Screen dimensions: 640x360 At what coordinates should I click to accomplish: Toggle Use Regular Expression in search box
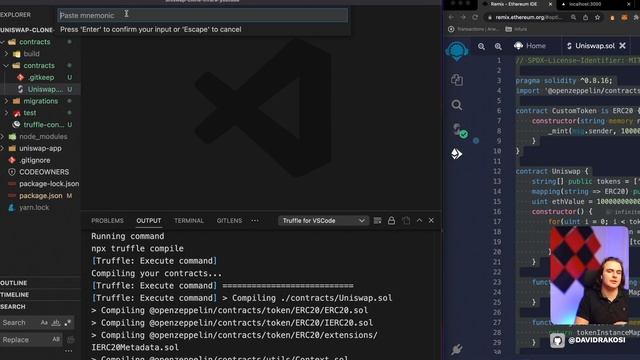pyautogui.click(x=68, y=323)
